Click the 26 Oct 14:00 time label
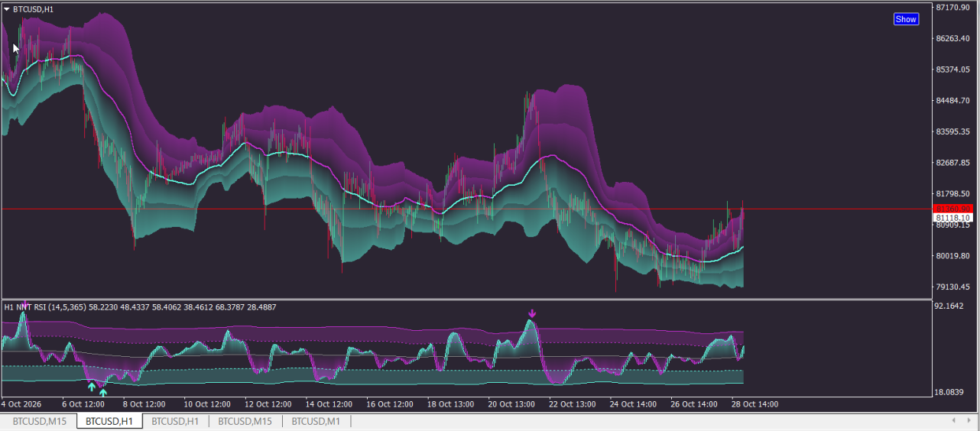This screenshot has width=980, height=431. click(694, 403)
